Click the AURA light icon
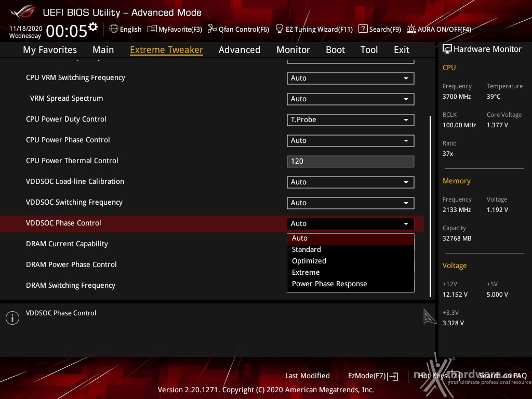532x399 pixels. (x=411, y=29)
